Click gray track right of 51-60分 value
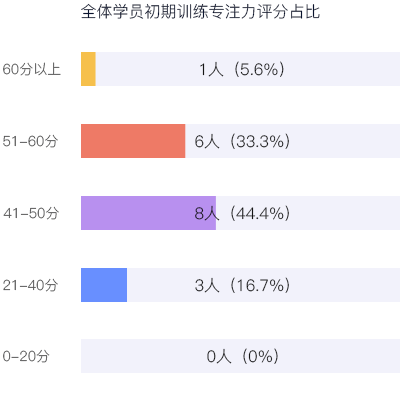Viewport: 400px width, 400px height. 346,141
